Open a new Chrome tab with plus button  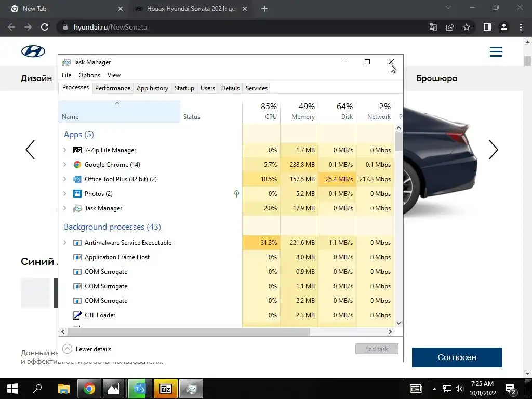[264, 9]
